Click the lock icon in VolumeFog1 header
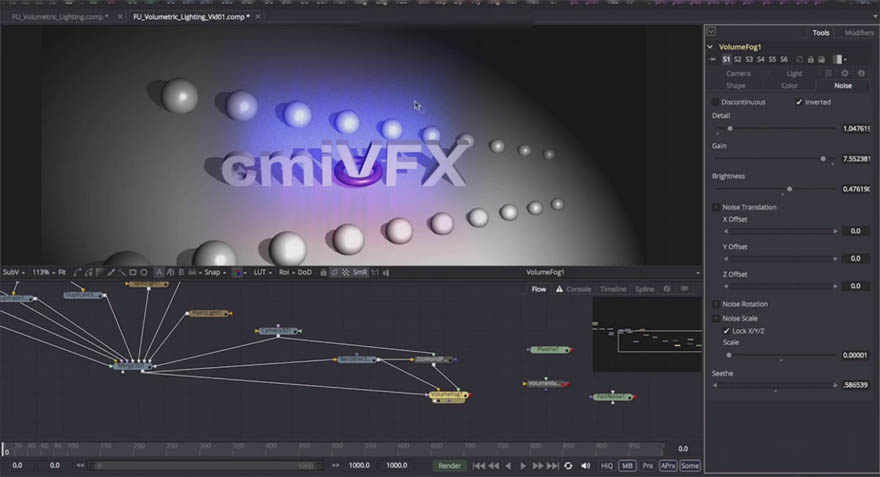Viewport: 880px width, 477px height. point(810,59)
